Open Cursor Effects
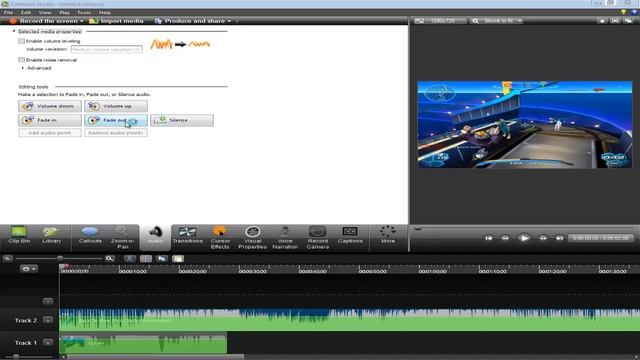Viewport: 640px width, 360px height. (x=220, y=237)
